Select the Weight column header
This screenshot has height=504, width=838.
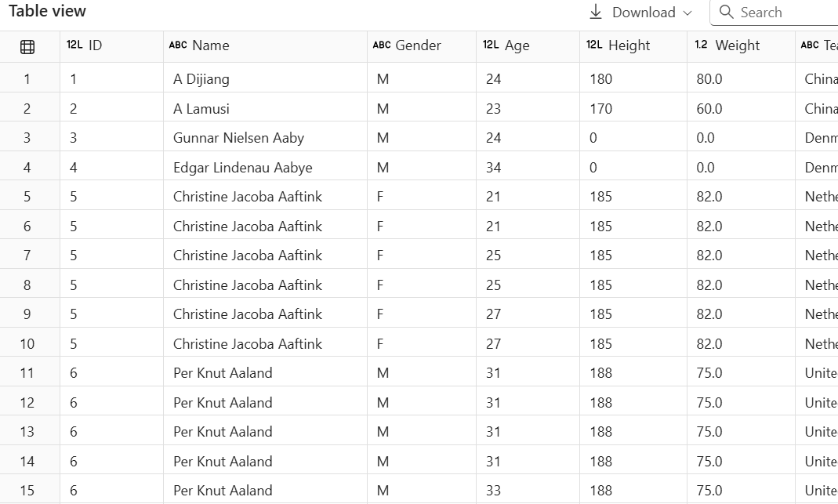click(737, 45)
